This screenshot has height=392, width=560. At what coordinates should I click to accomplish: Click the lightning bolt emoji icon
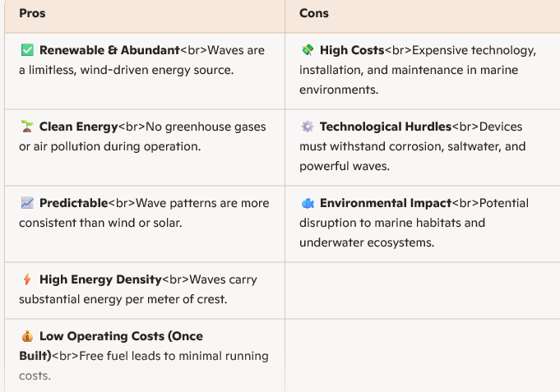click(x=27, y=279)
